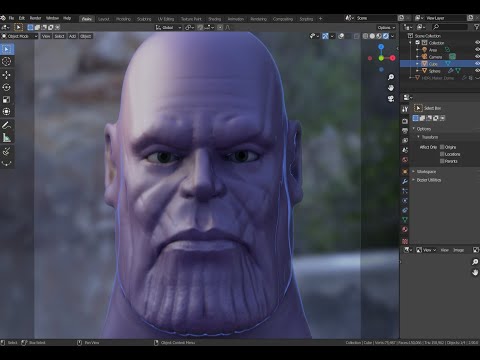The width and height of the screenshot is (480, 360).
Task: Click the outliner filter funnel icon
Action: 476,27
